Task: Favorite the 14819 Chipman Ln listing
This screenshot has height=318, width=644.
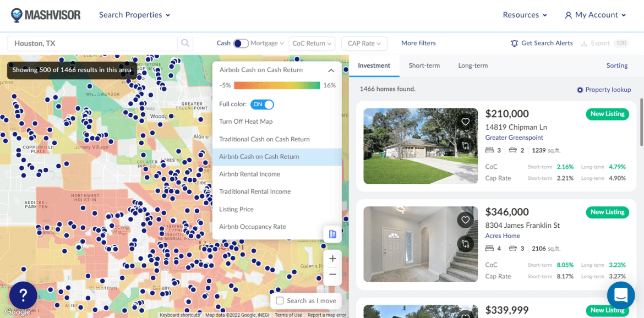Action: [x=466, y=122]
